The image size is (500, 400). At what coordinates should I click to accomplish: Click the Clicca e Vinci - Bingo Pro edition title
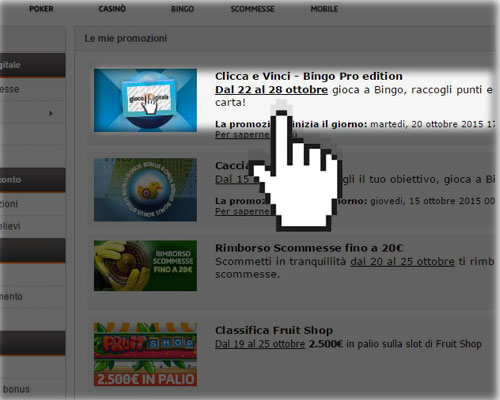tap(309, 76)
